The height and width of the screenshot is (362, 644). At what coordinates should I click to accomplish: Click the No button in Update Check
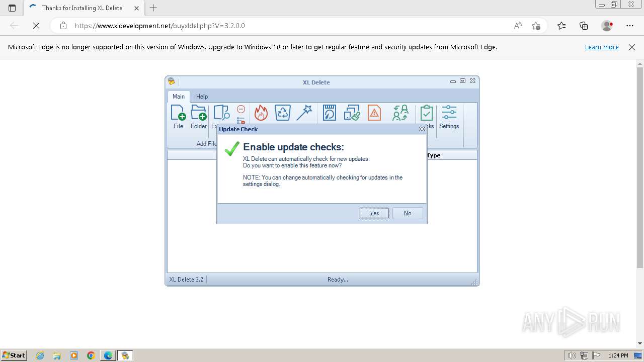pyautogui.click(x=408, y=213)
